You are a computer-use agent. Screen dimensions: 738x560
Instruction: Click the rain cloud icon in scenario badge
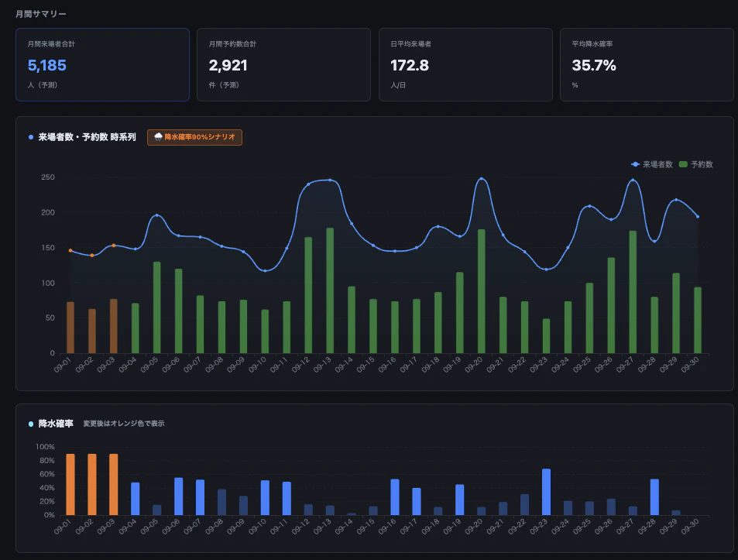(158, 137)
